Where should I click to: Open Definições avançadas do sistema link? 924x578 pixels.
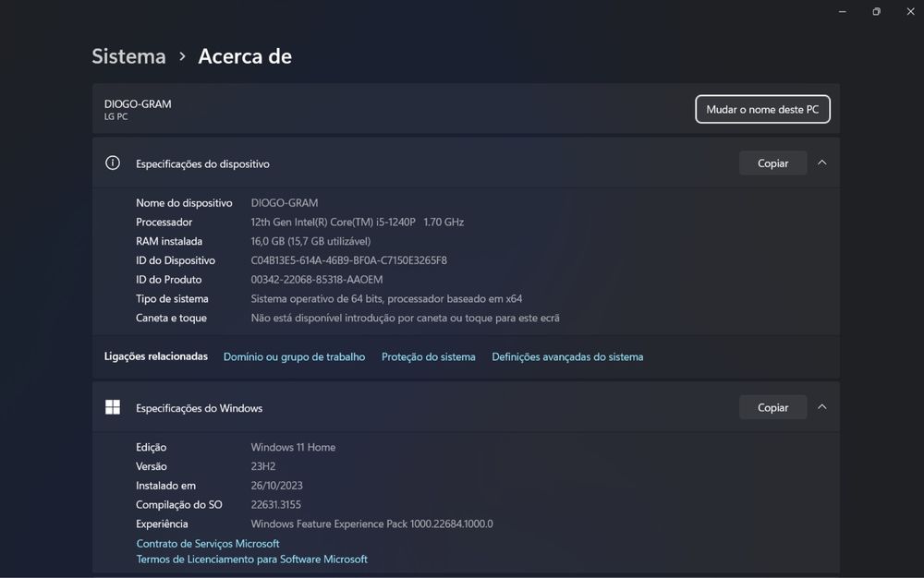567,356
